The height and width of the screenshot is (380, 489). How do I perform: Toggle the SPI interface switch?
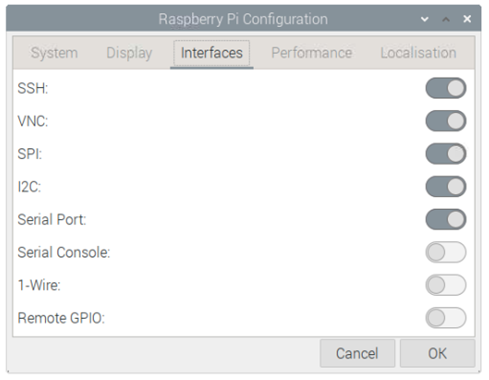point(446,154)
